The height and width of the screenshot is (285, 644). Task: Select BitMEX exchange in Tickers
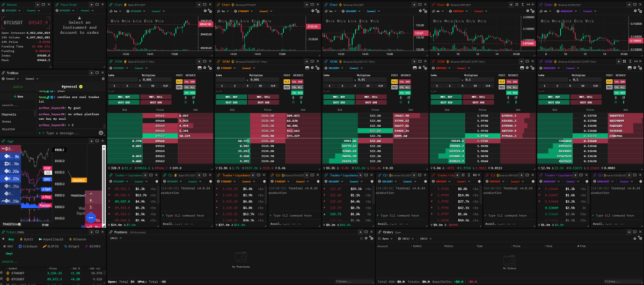pyautogui.click(x=93, y=246)
